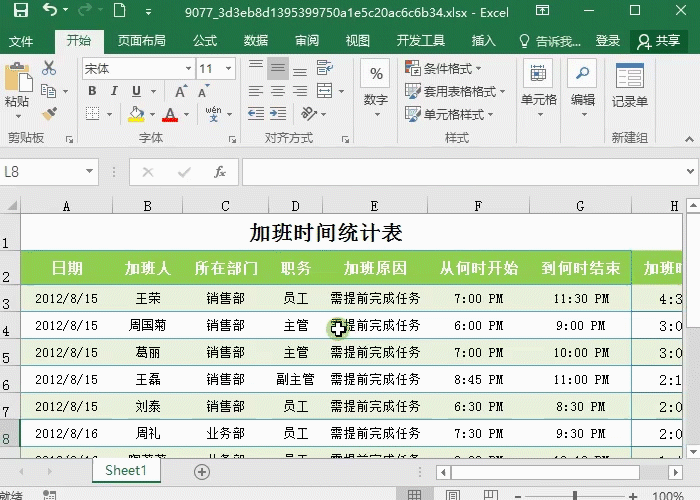Apply the red Font Color button
The image size is (700, 500).
click(x=170, y=114)
